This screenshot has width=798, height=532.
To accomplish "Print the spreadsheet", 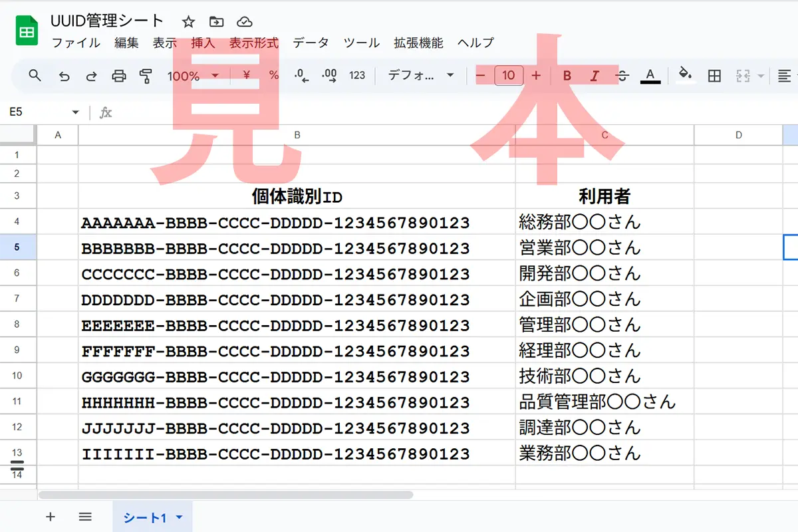I will [119, 76].
